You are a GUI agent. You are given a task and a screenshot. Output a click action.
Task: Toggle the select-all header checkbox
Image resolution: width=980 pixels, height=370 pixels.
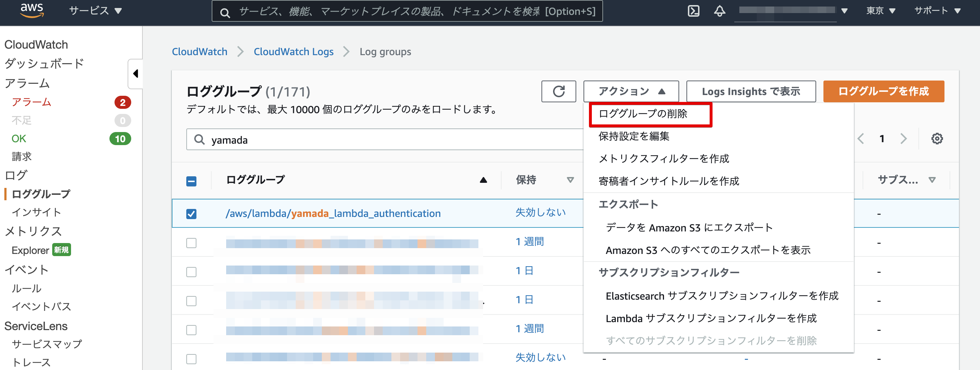click(x=191, y=181)
